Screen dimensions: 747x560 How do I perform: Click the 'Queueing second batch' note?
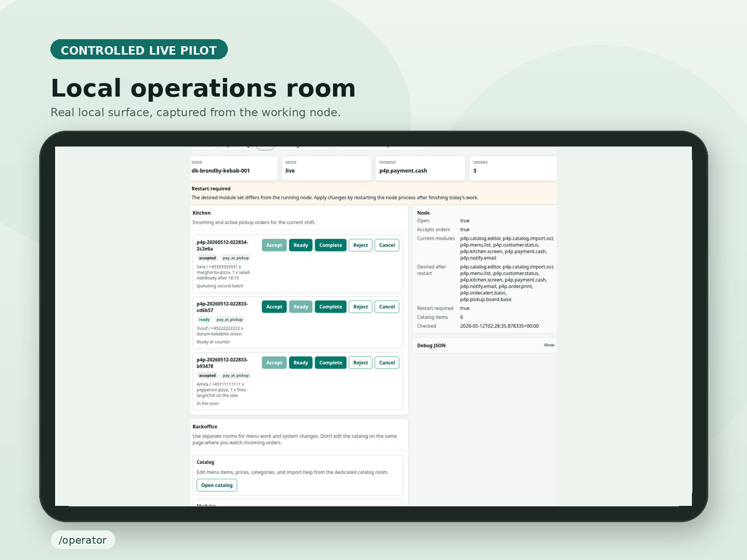click(220, 286)
